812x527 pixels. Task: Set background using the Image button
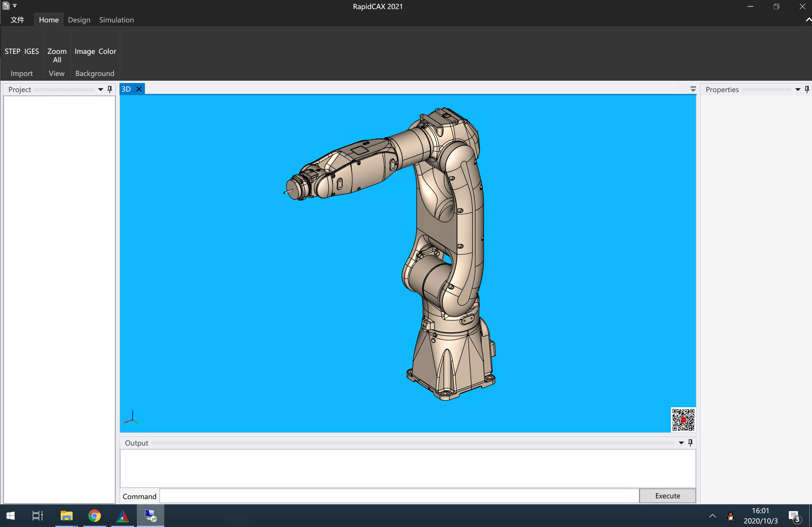[85, 51]
